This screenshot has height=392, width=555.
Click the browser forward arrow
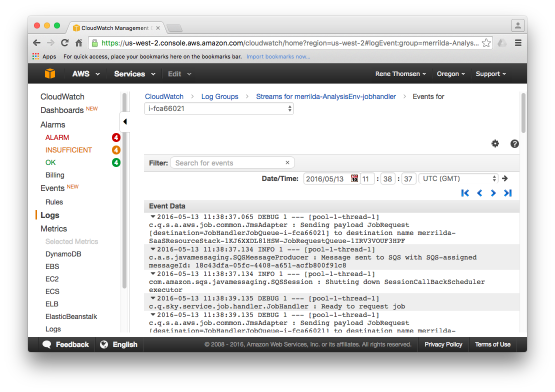[50, 43]
